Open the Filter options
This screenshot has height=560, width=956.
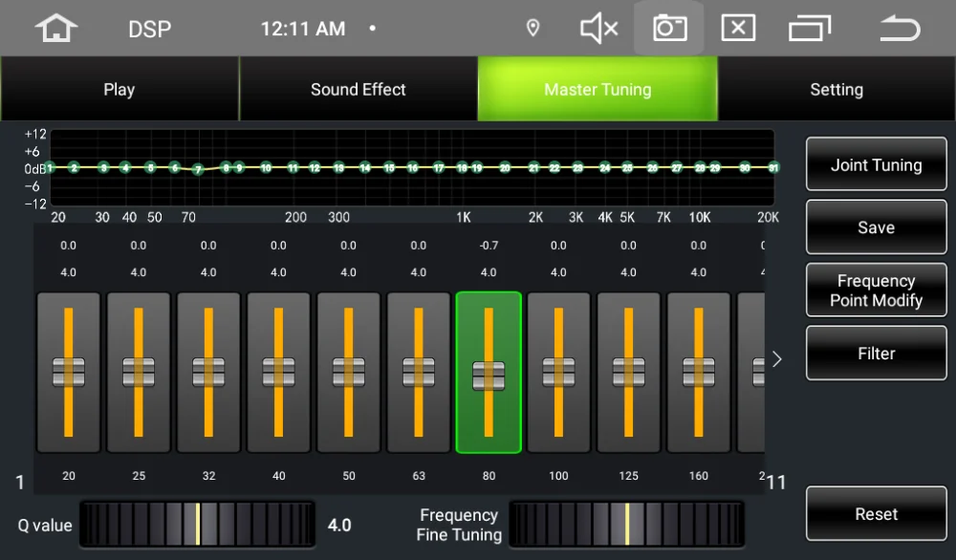876,353
